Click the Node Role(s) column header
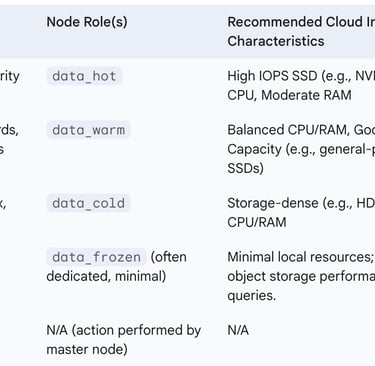This screenshot has width=375, height=366. pos(87,22)
